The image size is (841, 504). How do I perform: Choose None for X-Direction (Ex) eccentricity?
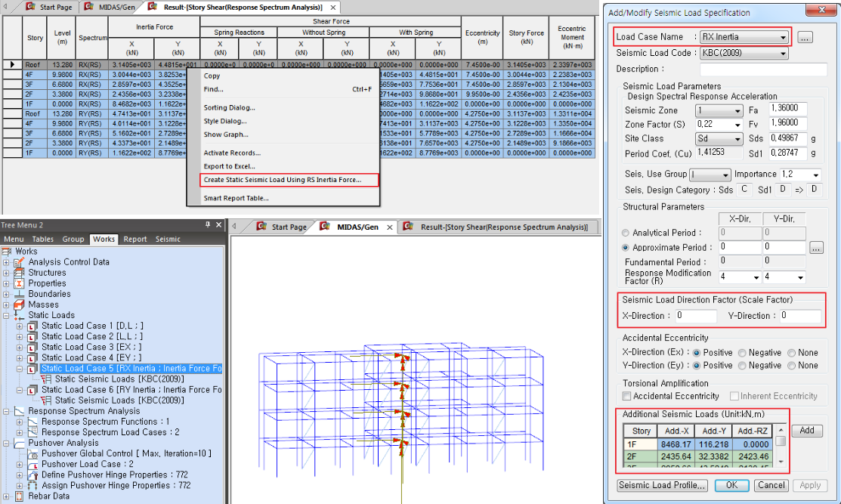[x=791, y=353]
